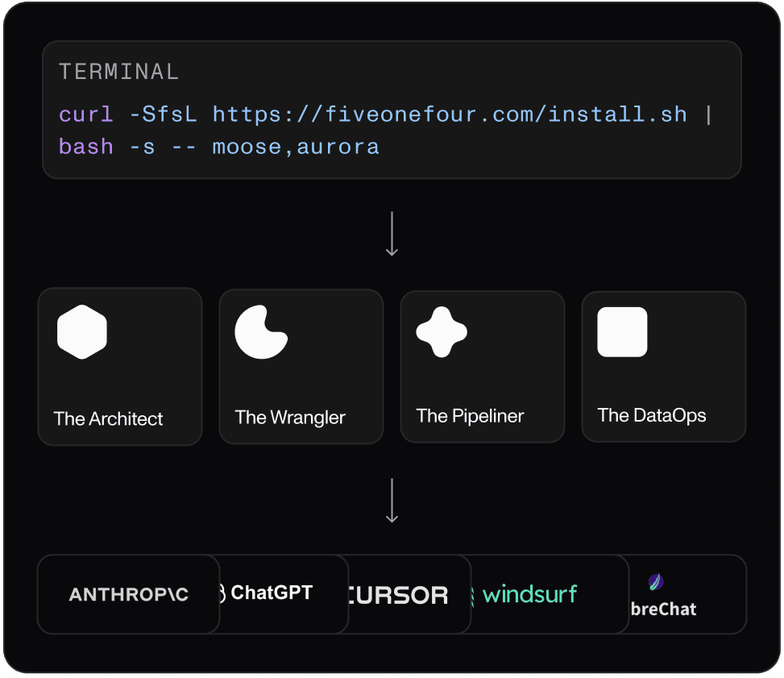The width and height of the screenshot is (784, 678).
Task: Click the moose,aurora argument text
Action: pyautogui.click(x=296, y=147)
